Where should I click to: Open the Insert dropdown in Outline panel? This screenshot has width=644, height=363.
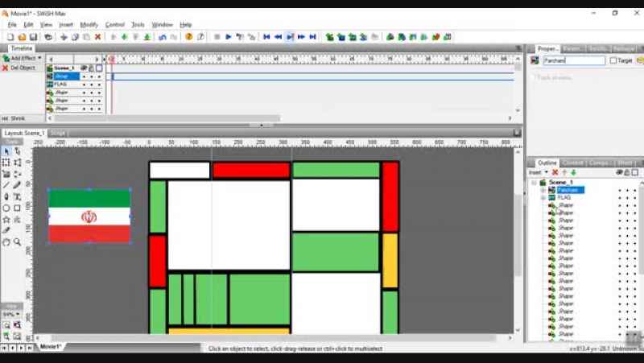[538, 172]
